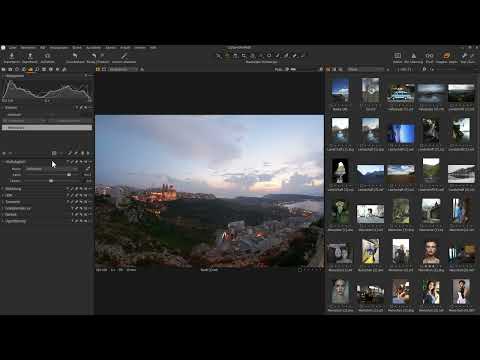This screenshot has width=480, height=360.
Task: Open the layer selection dropdown above the viewer
Action: tap(123, 69)
